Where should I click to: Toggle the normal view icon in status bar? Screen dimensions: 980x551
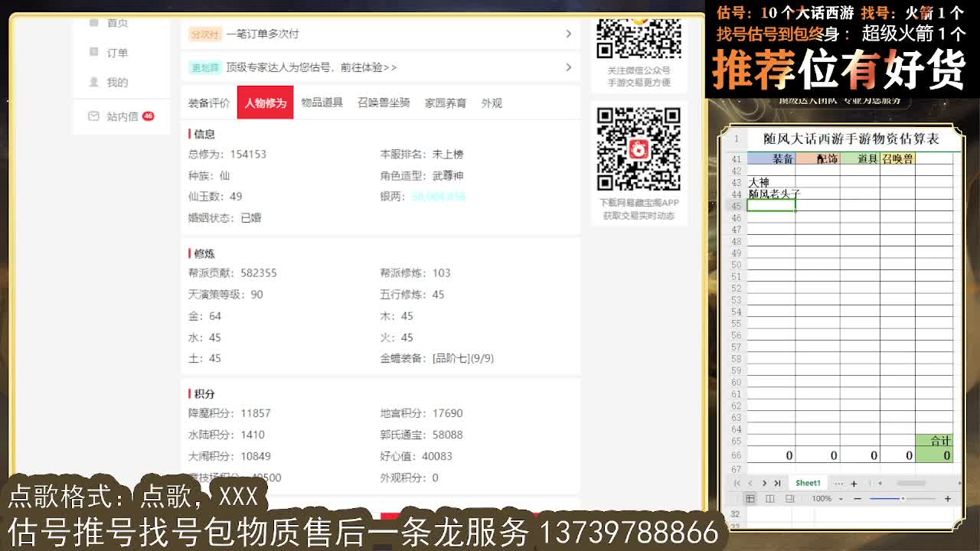[x=751, y=498]
